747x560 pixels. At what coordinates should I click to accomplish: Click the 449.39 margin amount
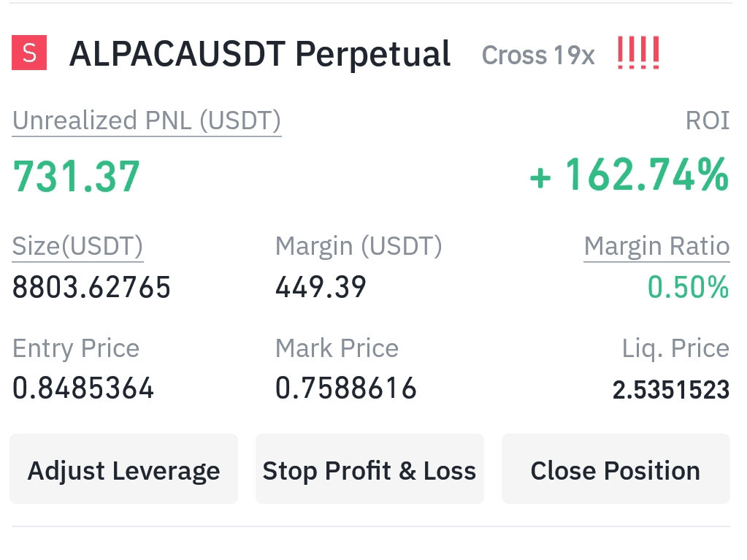321,288
